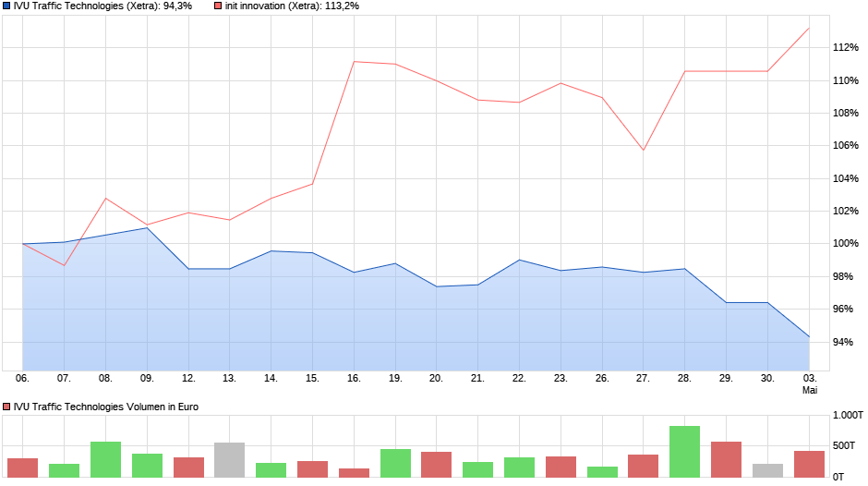Click the '19.' date label
The width and height of the screenshot is (868, 486).
[395, 378]
